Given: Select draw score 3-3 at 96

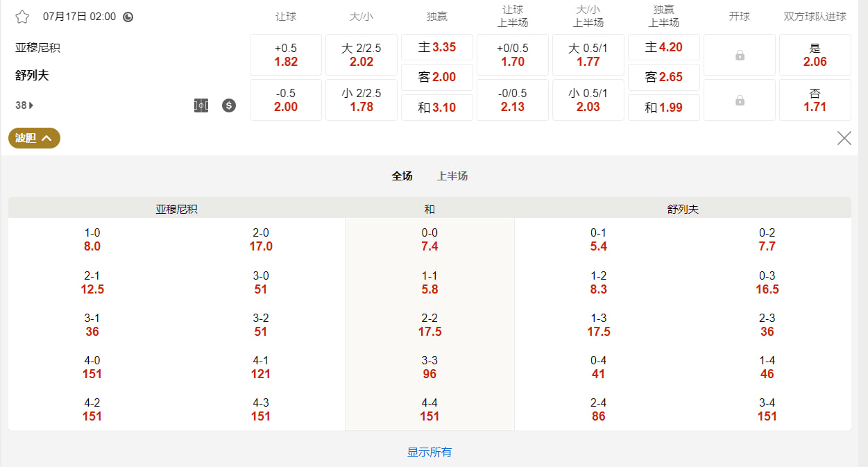Looking at the screenshot, I should tap(429, 367).
